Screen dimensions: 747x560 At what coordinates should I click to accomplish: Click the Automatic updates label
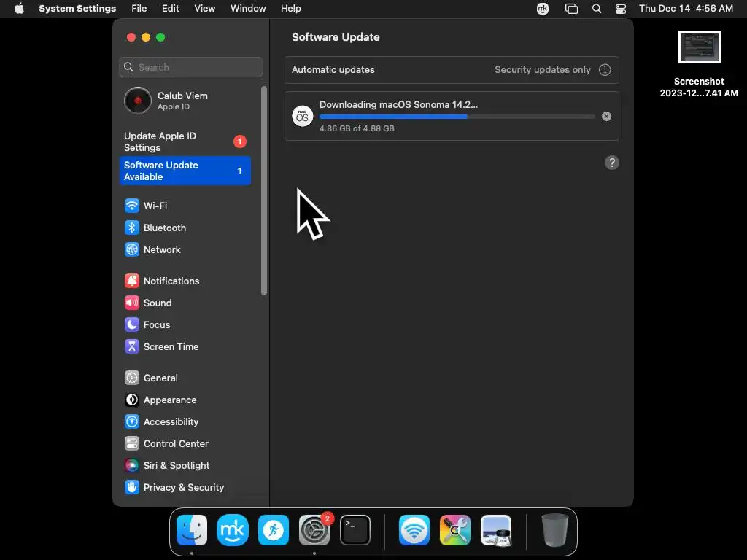click(333, 70)
